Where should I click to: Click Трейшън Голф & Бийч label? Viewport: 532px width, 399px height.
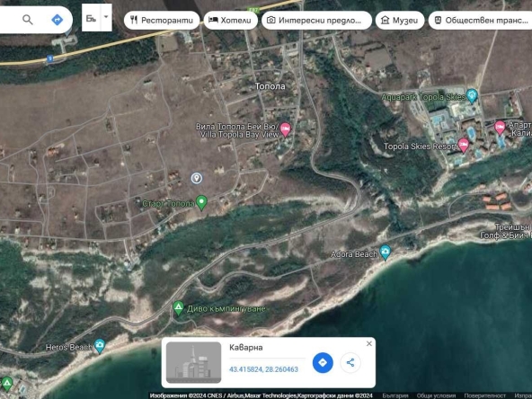[506, 231]
